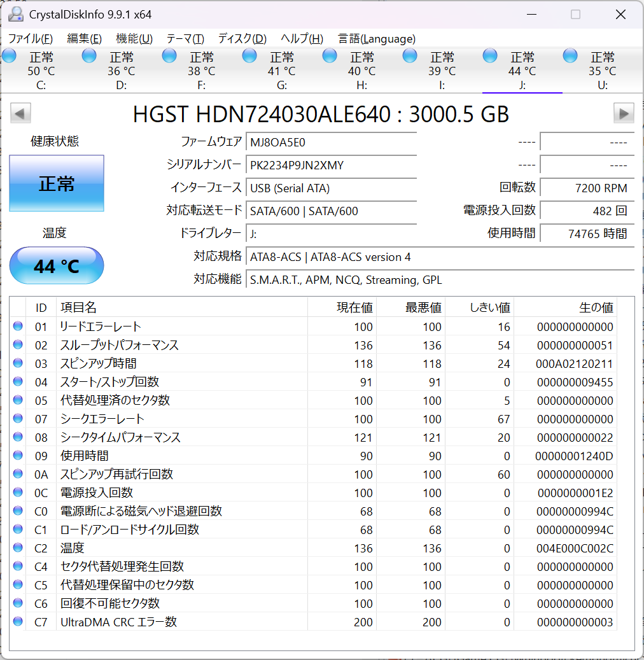
Task: Click status icon of row 03 スピンアップ時間
Action: (18, 363)
